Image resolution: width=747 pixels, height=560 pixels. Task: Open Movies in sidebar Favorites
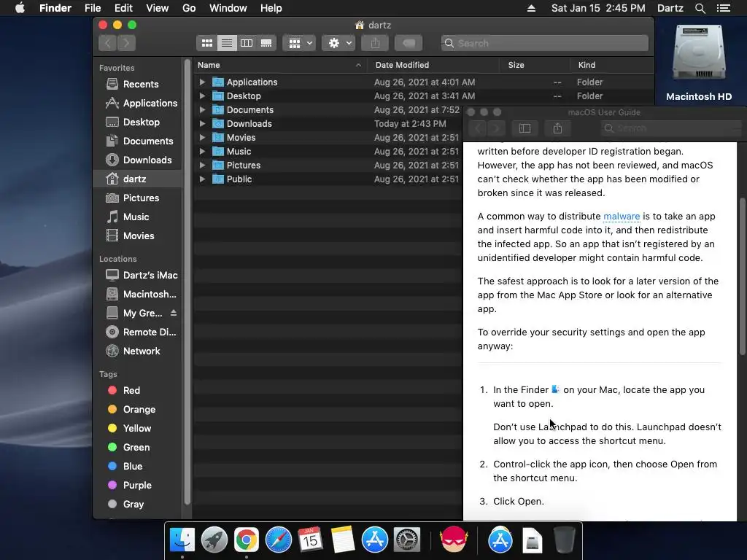pyautogui.click(x=138, y=236)
